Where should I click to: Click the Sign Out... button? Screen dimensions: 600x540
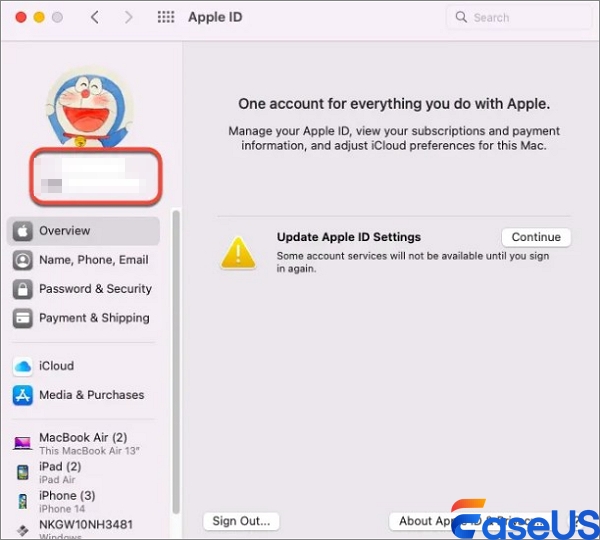241,521
